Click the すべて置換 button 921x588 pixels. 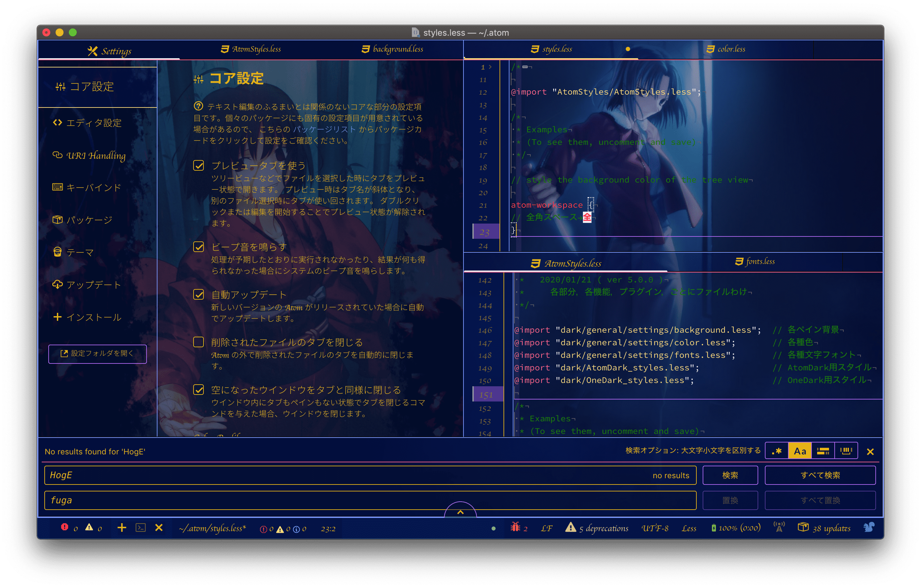pos(820,500)
